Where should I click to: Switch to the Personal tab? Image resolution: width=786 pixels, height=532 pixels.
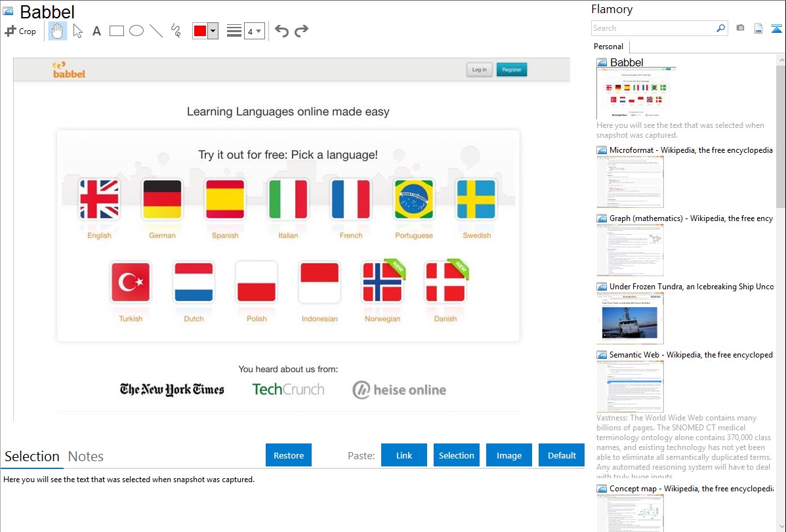pyautogui.click(x=608, y=47)
